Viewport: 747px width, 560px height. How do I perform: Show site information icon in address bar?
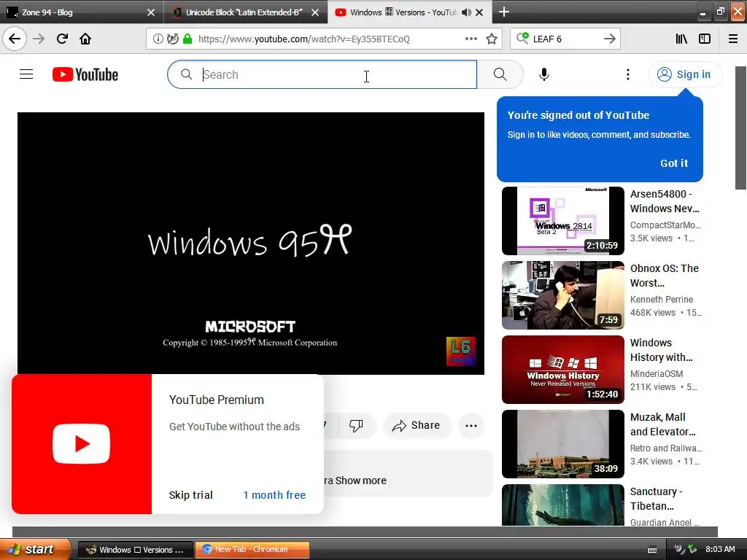click(158, 39)
